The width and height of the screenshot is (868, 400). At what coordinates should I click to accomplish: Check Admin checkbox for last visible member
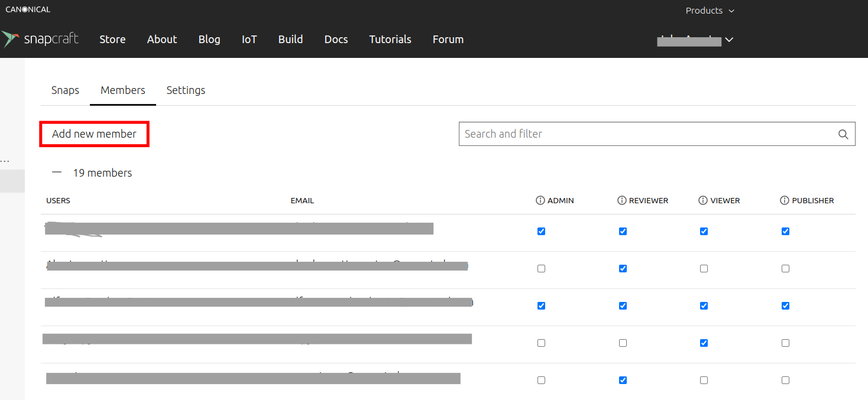pyautogui.click(x=541, y=381)
